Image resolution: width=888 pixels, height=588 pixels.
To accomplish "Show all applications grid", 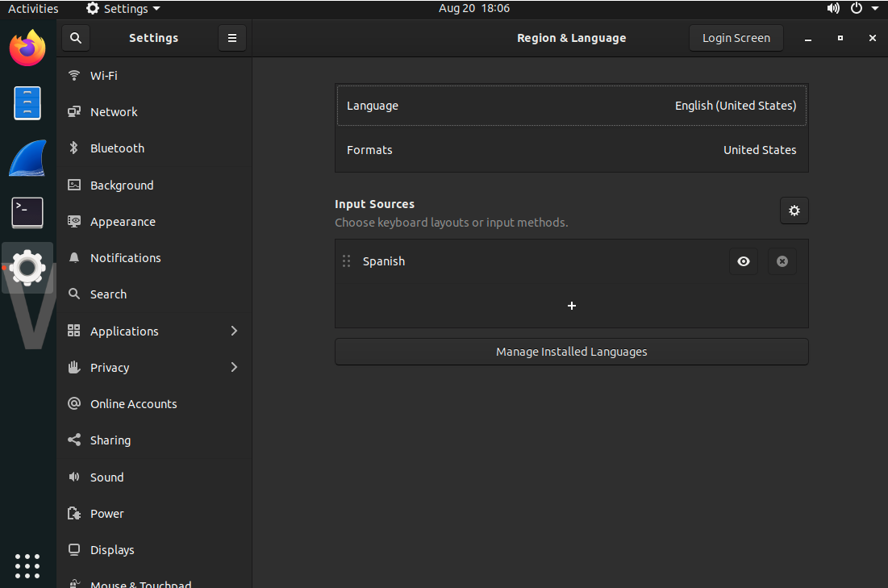I will 27,566.
